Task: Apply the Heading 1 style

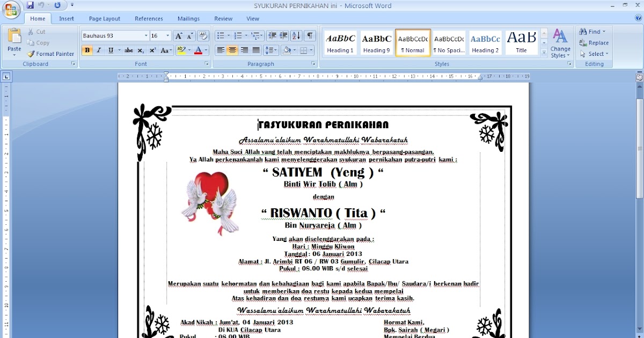Action: point(340,43)
